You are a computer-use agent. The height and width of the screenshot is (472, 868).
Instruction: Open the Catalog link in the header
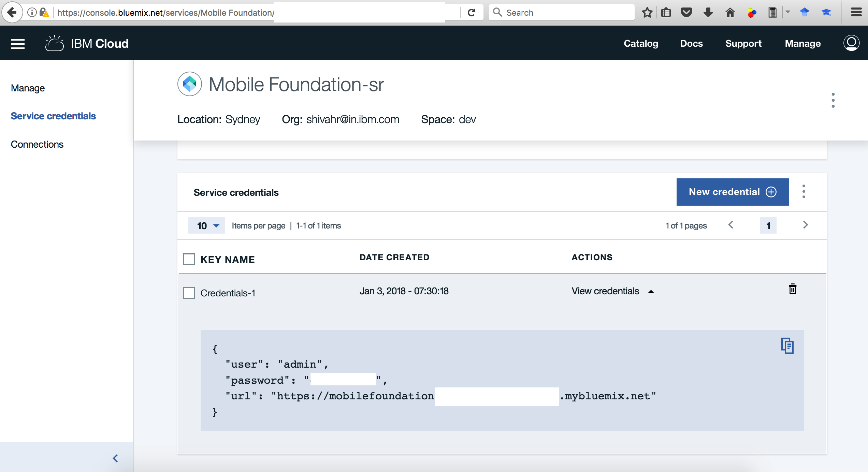coord(641,44)
